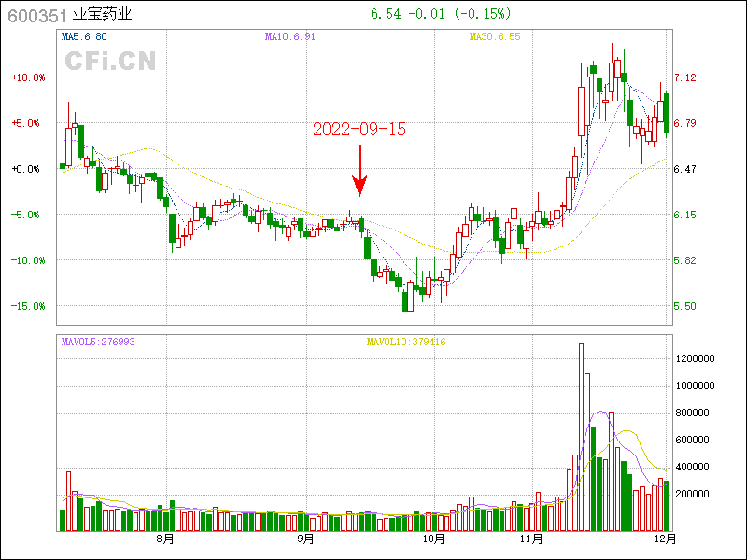The height and width of the screenshot is (560, 747).
Task: Click the 1200000 volume axis label
Action: pos(696,358)
